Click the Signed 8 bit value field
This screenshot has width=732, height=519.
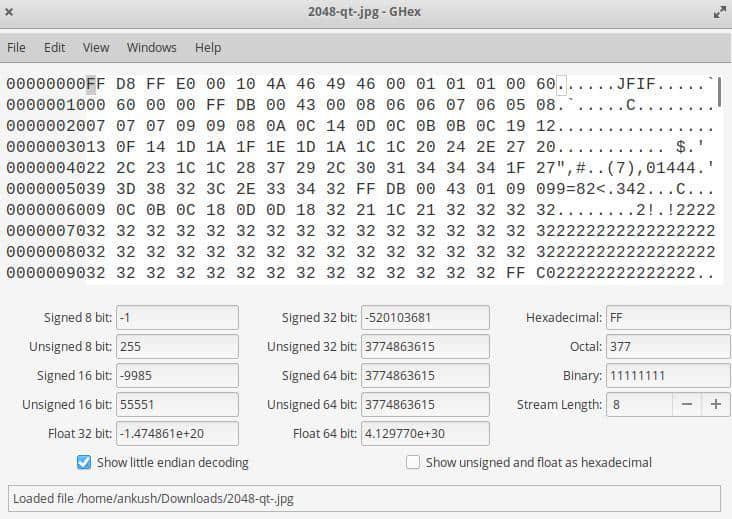177,318
